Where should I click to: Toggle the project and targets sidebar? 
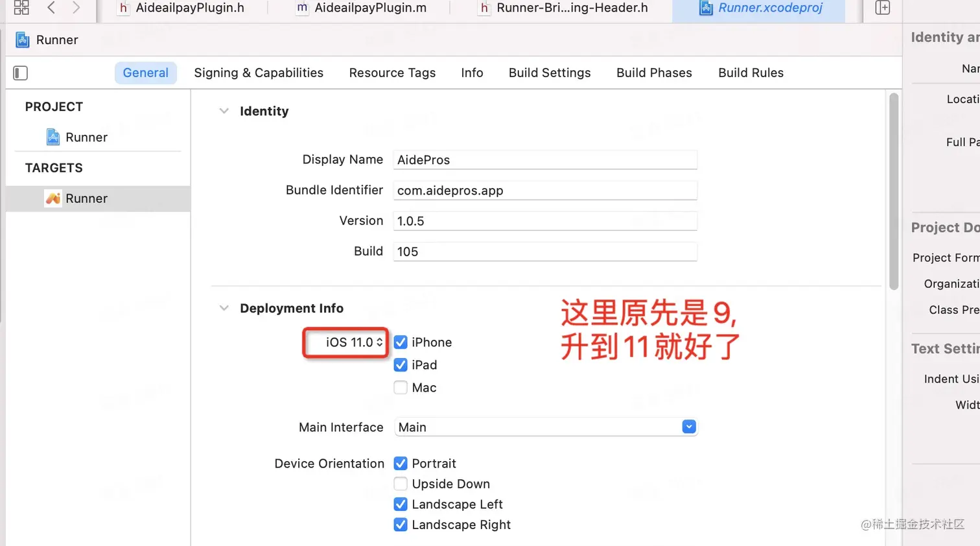[x=21, y=73]
